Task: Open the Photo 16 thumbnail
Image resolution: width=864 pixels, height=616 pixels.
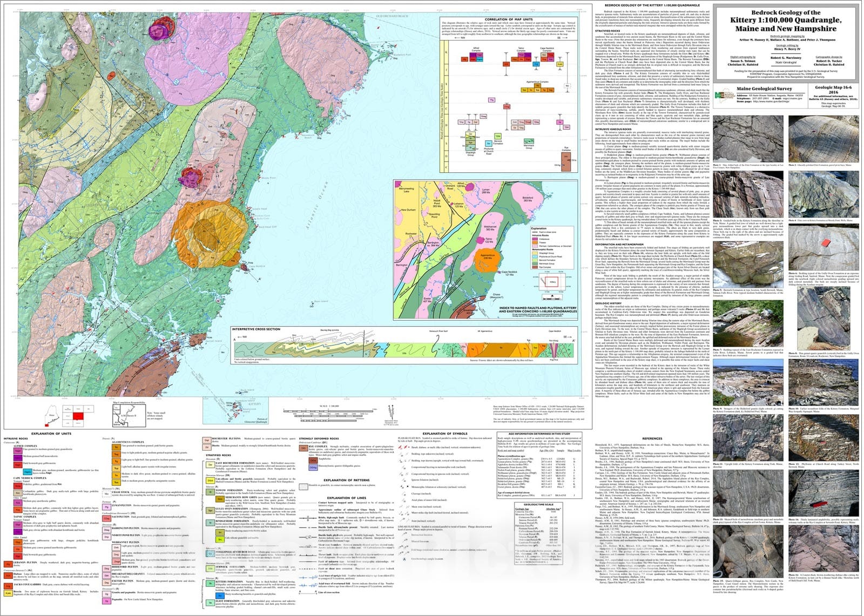Action: (823, 549)
